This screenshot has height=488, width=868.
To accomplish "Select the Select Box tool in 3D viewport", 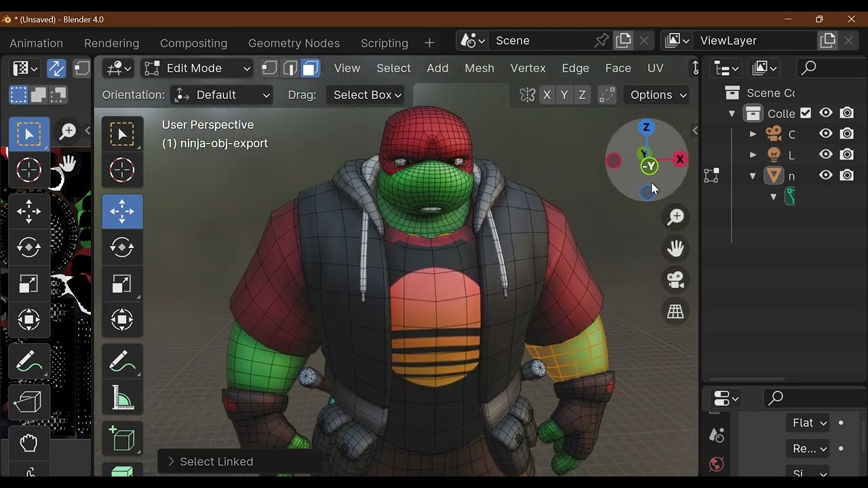I will (122, 134).
